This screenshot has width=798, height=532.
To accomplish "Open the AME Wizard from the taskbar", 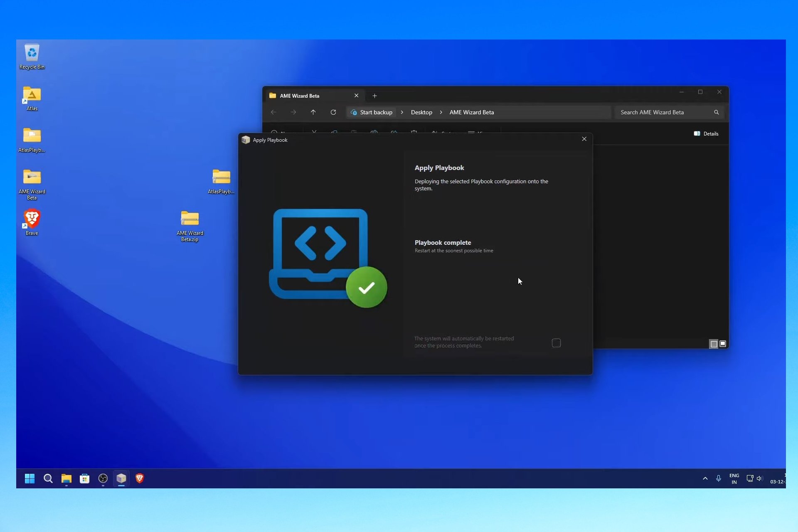I will [x=121, y=478].
